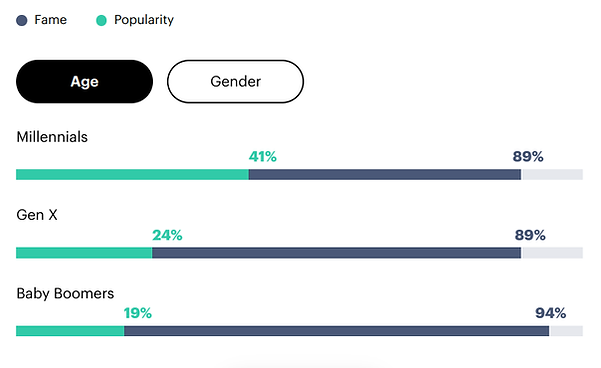The width and height of the screenshot is (601, 368).
Task: Click the Gen X 89% fame value
Action: pos(530,235)
